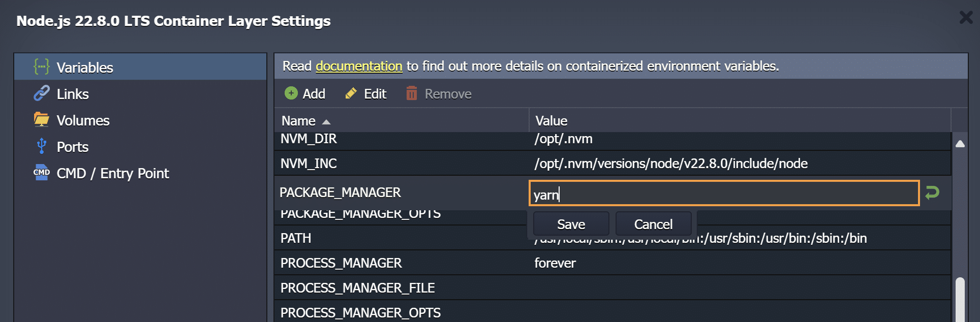The height and width of the screenshot is (322, 980).
Task: Close the Container Layer Settings dialog
Action: [965, 18]
